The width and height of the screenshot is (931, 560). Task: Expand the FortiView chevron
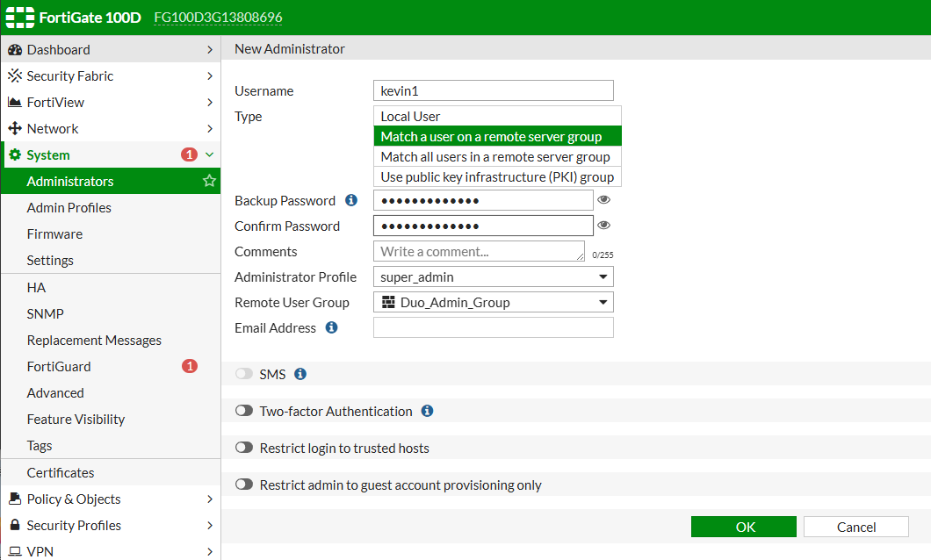(x=210, y=102)
